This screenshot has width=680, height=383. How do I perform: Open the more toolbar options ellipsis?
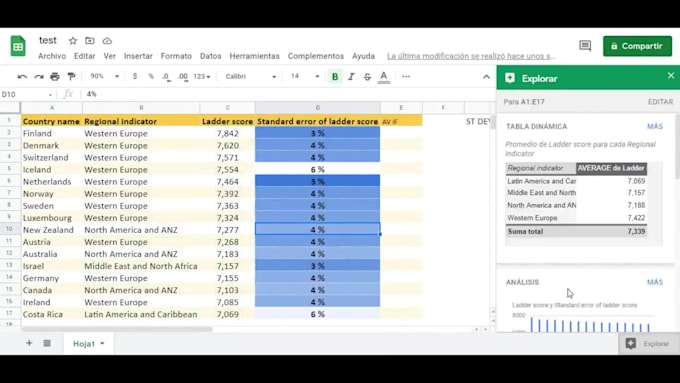coord(406,76)
